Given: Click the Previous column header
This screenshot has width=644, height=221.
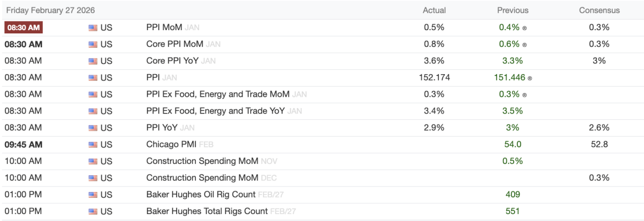Looking at the screenshot, I should click(513, 10).
